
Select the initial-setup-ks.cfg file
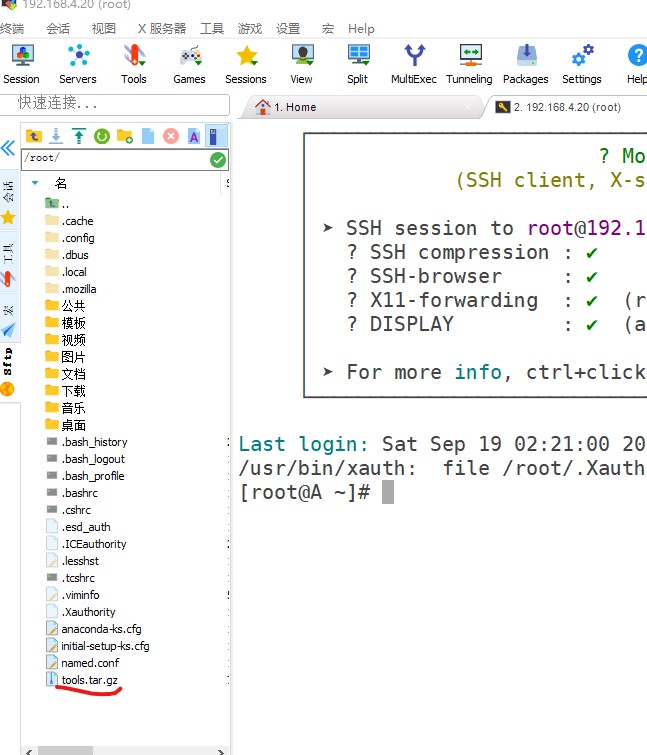pos(98,646)
